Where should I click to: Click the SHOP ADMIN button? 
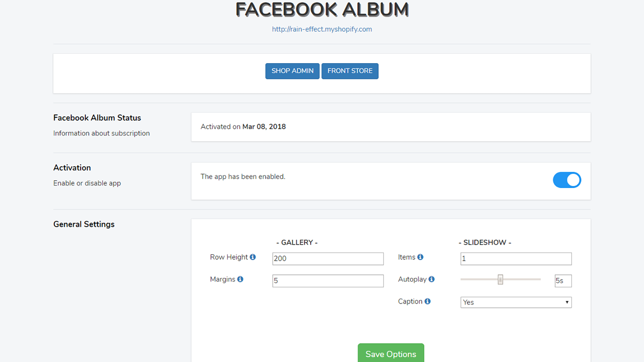click(x=292, y=71)
